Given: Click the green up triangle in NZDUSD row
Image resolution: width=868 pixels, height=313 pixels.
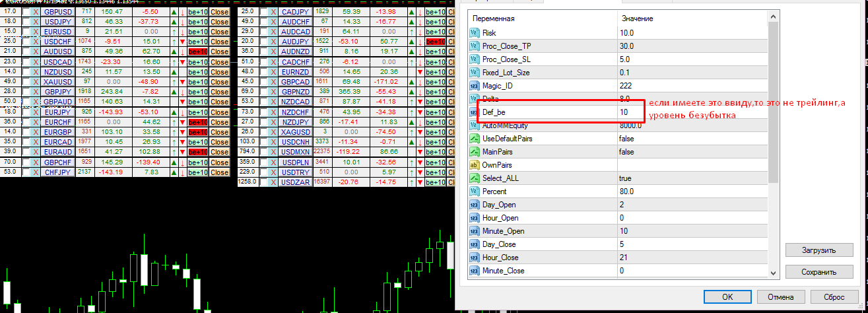Looking at the screenshot, I should (x=174, y=71).
